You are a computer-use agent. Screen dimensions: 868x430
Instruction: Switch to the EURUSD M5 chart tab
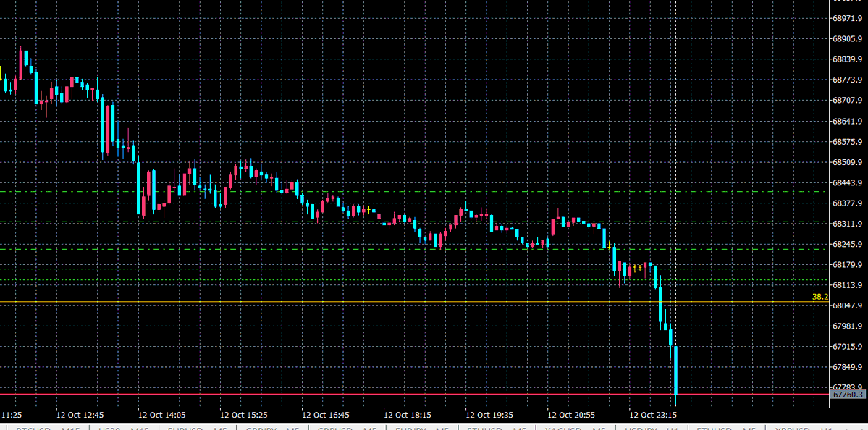coord(197,428)
